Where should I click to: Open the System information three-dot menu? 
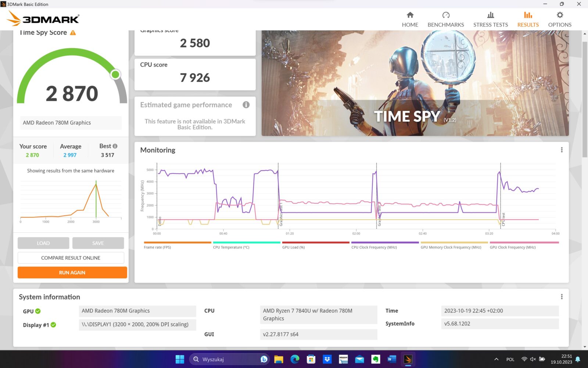pos(562,297)
